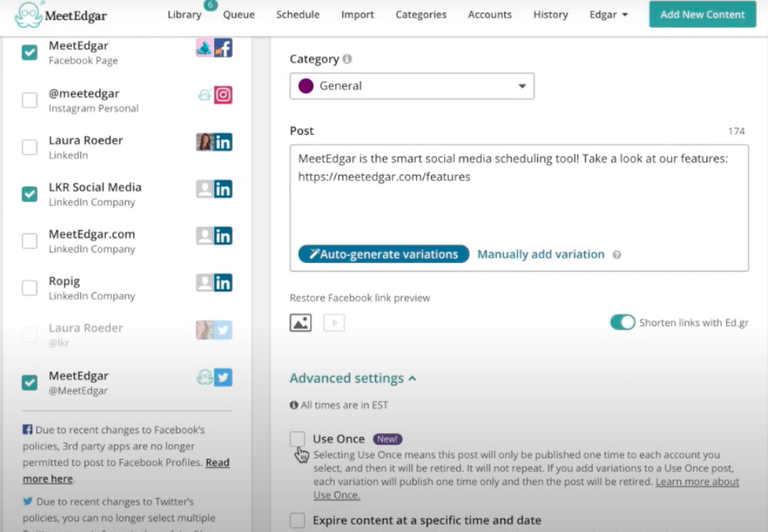Check the @meetedgar Instagram Personal account
This screenshot has height=532, width=768.
[x=29, y=100]
